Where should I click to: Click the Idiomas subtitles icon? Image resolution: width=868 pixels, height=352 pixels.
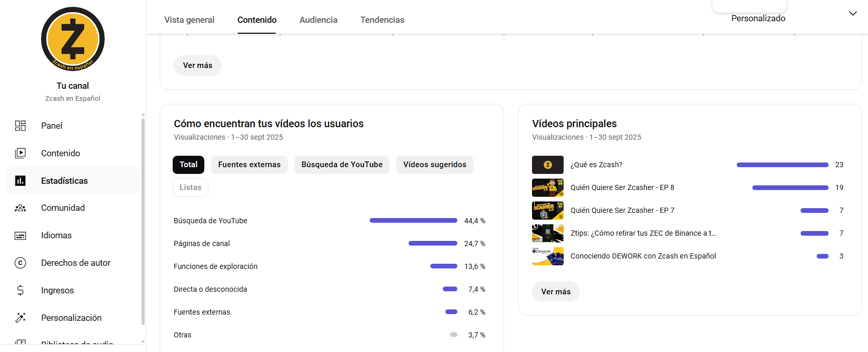click(x=20, y=235)
